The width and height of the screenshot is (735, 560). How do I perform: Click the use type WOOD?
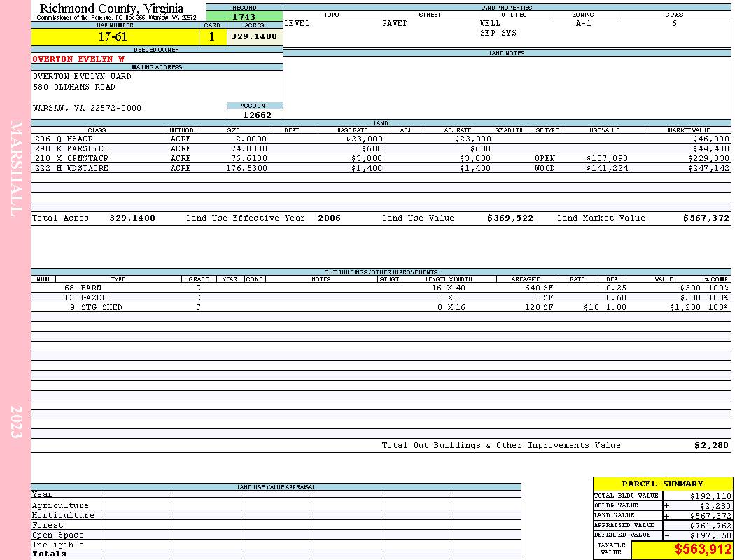(545, 168)
